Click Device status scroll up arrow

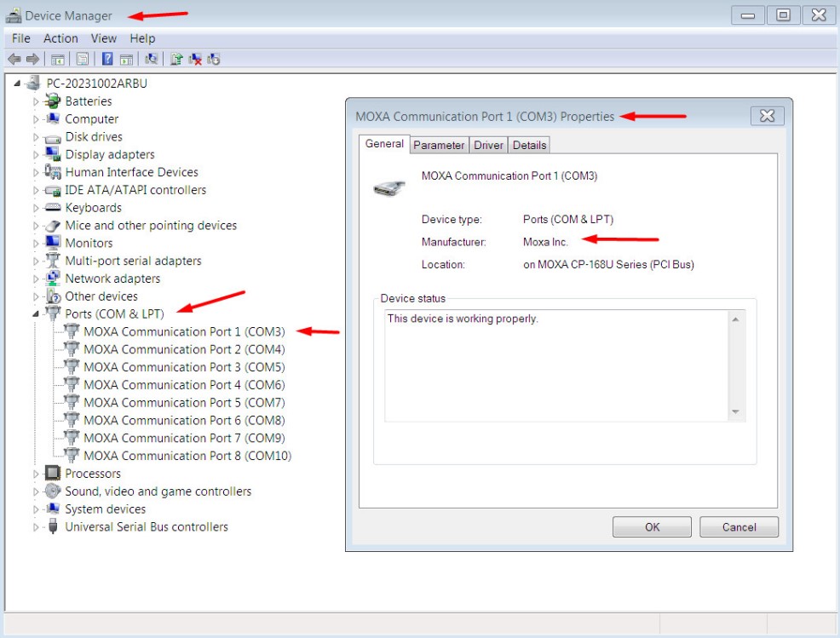pos(735,319)
